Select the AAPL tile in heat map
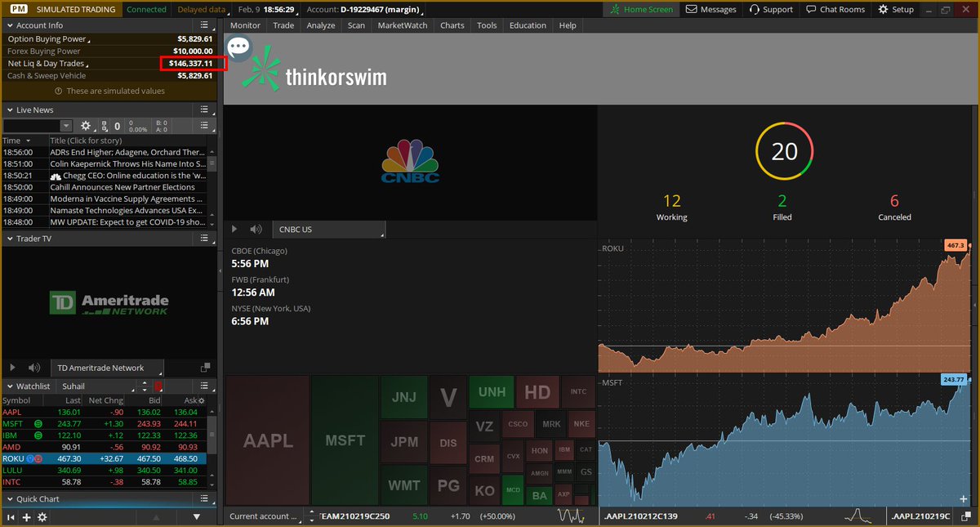 pyautogui.click(x=268, y=440)
